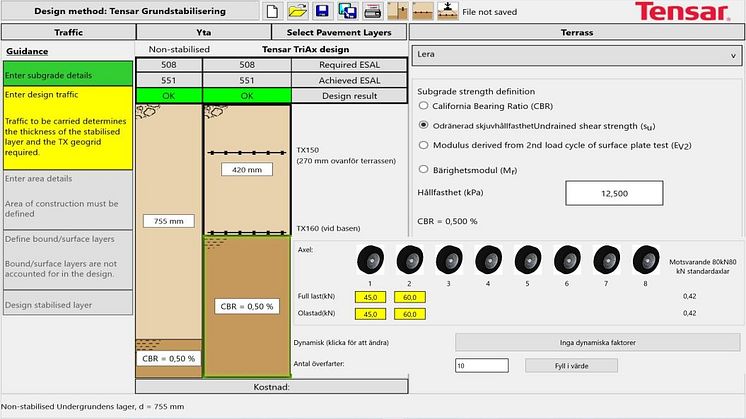Click axle 2 wheel icon
The height and width of the screenshot is (419, 746).
click(x=410, y=260)
